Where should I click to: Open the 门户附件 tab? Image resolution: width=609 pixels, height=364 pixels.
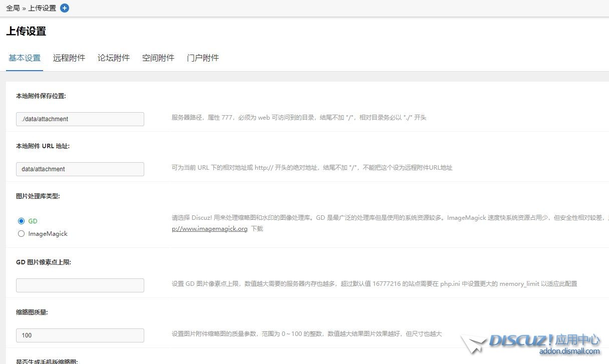point(203,58)
